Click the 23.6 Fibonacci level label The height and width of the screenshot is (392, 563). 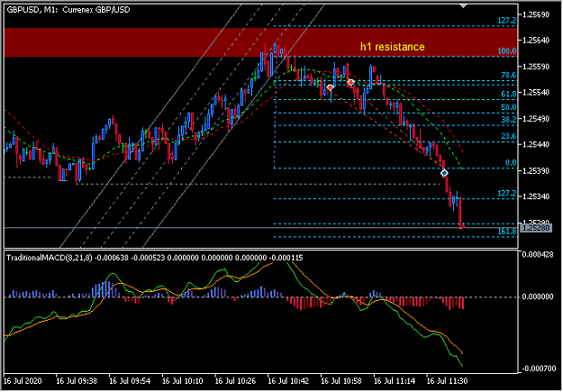click(x=509, y=136)
